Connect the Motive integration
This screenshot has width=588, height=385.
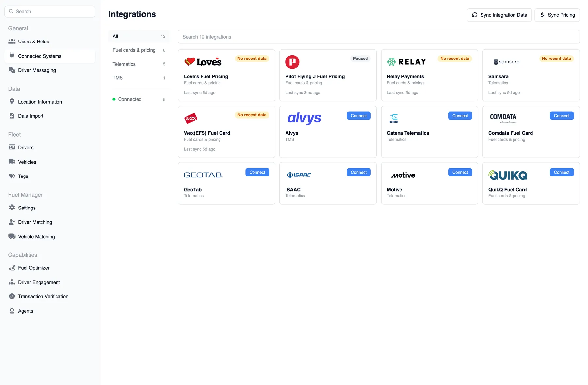coord(460,172)
